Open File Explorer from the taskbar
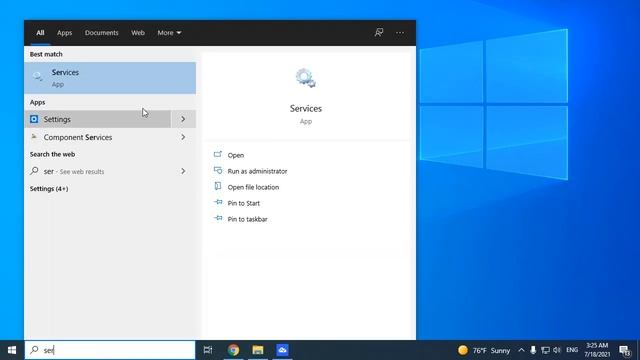640x360 pixels. click(x=258, y=350)
